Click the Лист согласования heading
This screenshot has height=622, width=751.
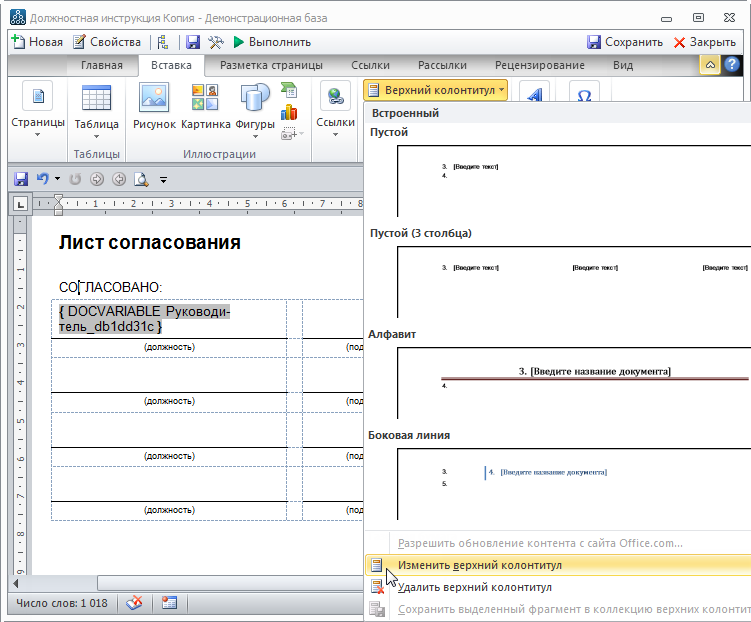(x=149, y=242)
